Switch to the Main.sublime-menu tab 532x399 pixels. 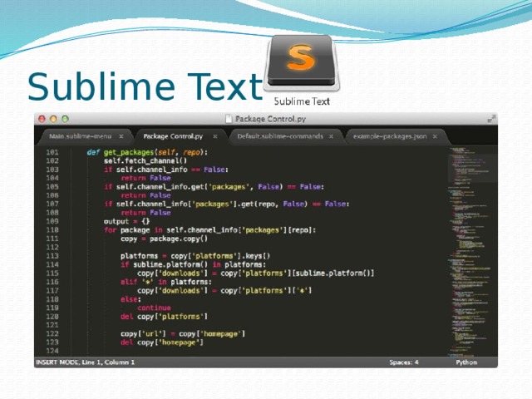(80, 136)
